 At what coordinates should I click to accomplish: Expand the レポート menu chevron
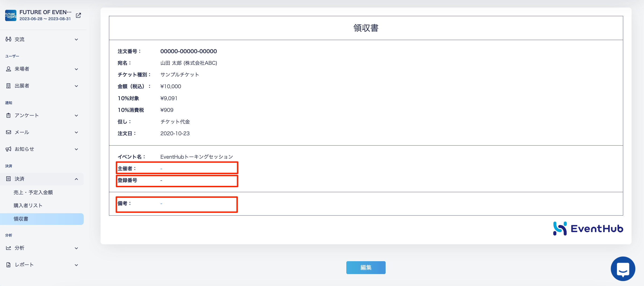(76, 265)
